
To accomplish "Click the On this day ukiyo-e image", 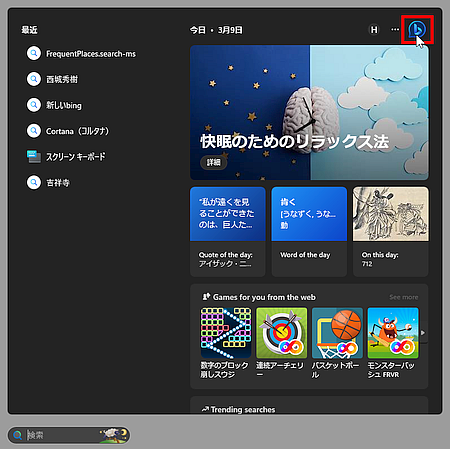I will pyautogui.click(x=391, y=214).
